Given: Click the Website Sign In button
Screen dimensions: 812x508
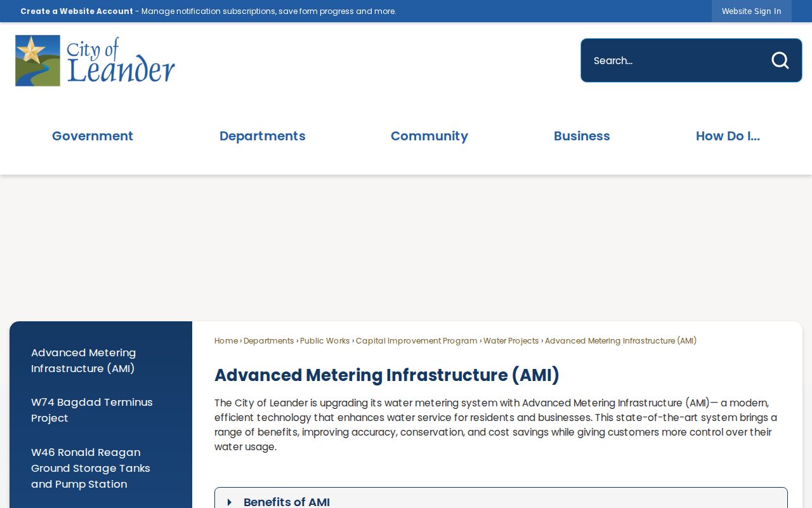Looking at the screenshot, I should click(752, 11).
